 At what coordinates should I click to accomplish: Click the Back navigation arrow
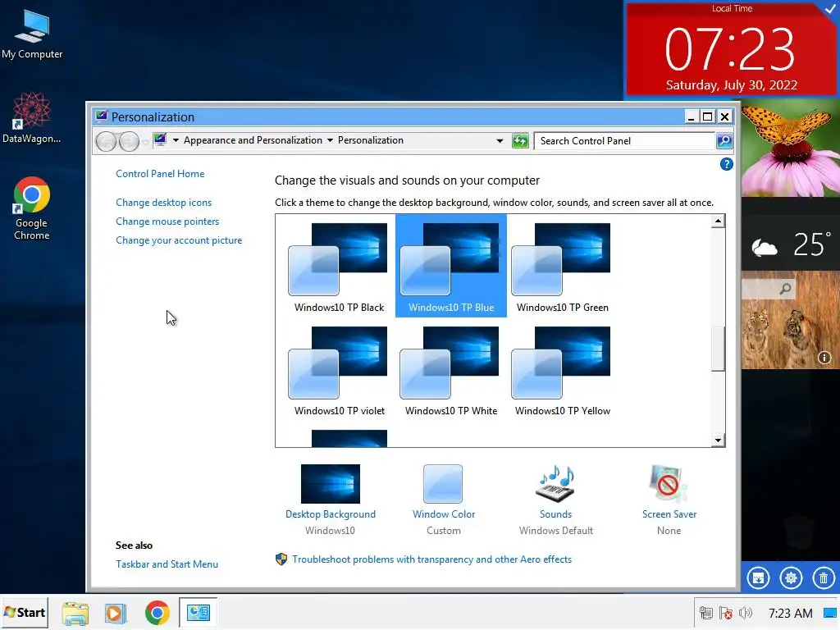[x=106, y=141]
